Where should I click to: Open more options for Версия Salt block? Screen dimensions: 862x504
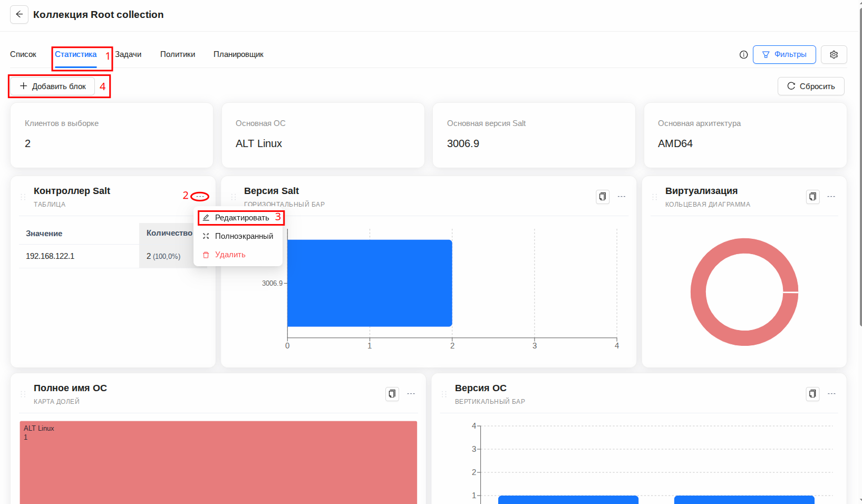click(x=622, y=197)
